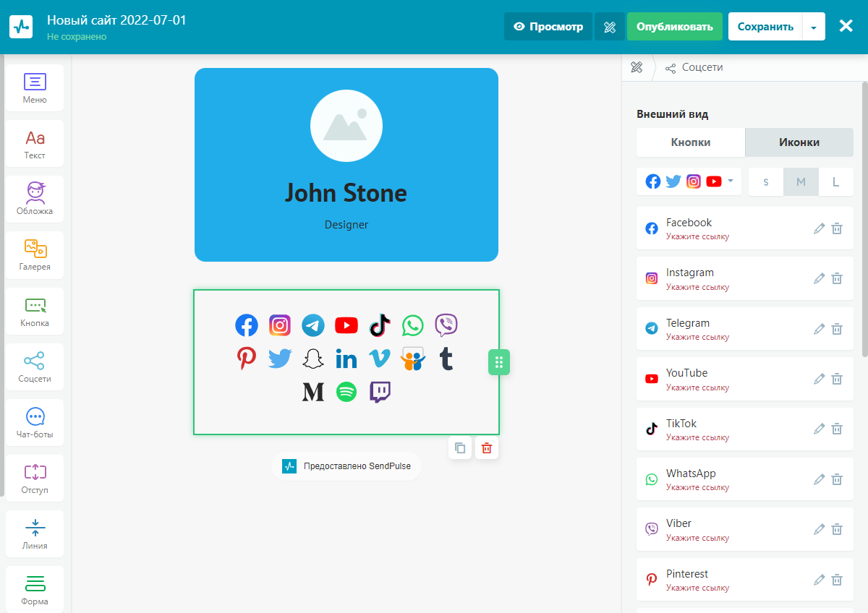
Task: Add an Обложка block from sidebar
Action: [35, 200]
